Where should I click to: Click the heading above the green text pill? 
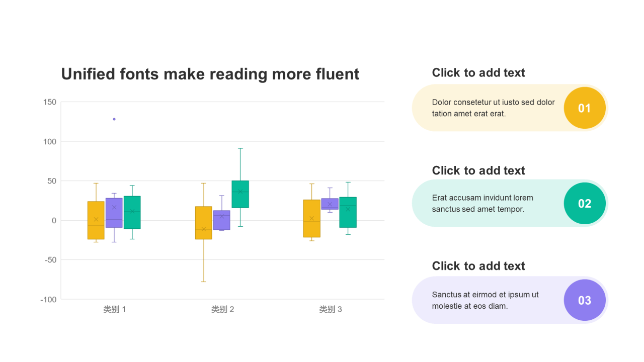point(478,170)
